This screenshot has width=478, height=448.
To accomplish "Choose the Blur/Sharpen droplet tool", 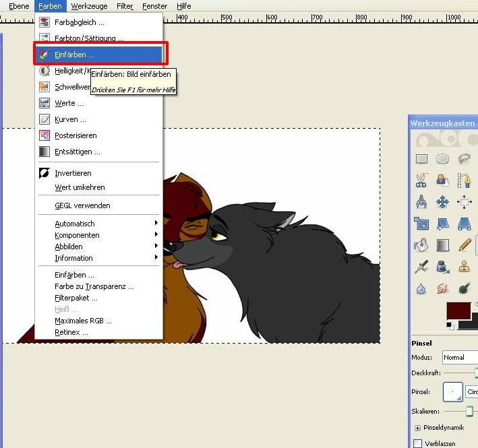I will pyautogui.click(x=421, y=288).
